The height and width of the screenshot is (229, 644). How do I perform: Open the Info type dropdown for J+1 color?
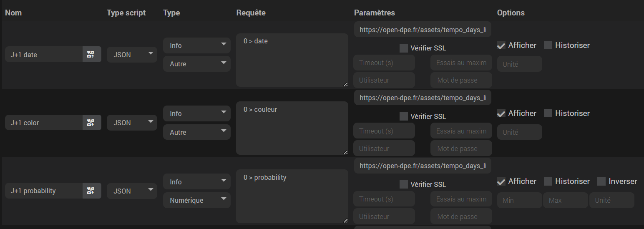click(196, 113)
